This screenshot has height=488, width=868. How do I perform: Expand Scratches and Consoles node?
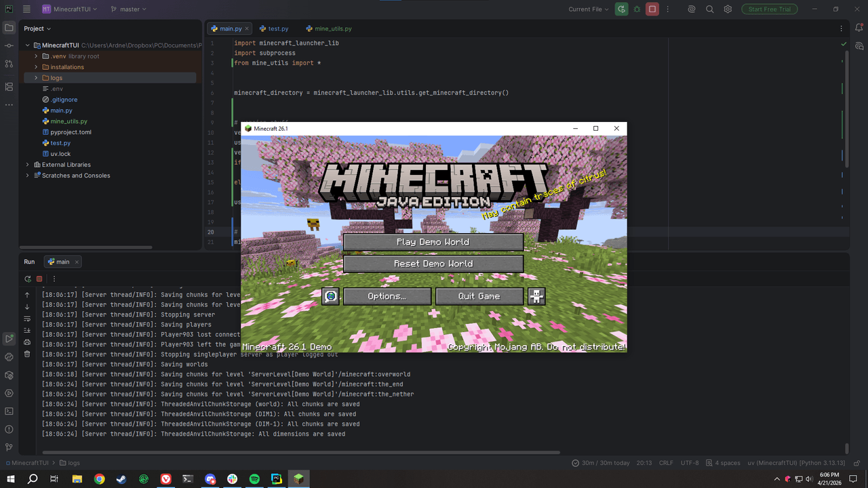[28, 176]
